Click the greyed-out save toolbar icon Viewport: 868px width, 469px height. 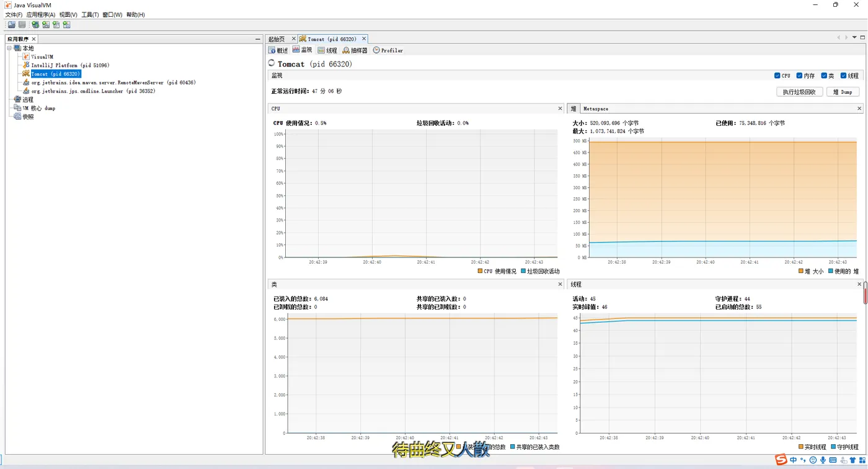click(22, 25)
